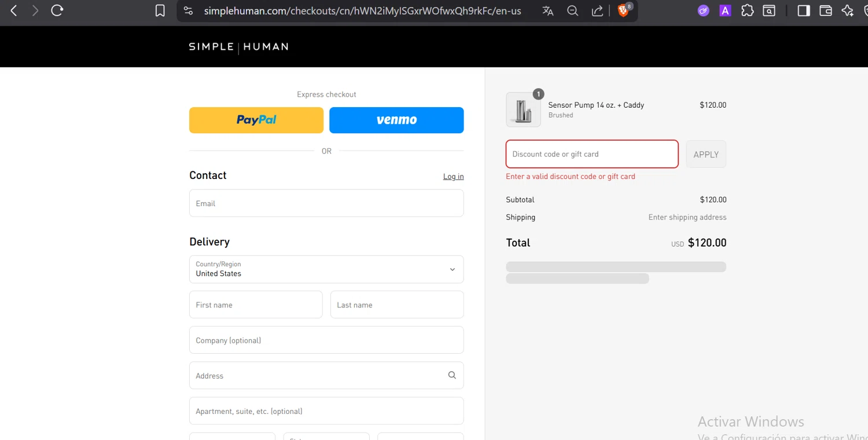Viewport: 868px width, 440px height.
Task: Expand the Country/Region dropdown
Action: click(x=326, y=269)
